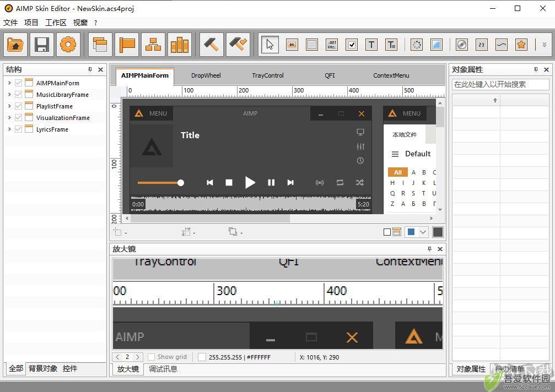Expand the LyricsFrame tree node
This screenshot has width=555, height=392.
[x=9, y=129]
